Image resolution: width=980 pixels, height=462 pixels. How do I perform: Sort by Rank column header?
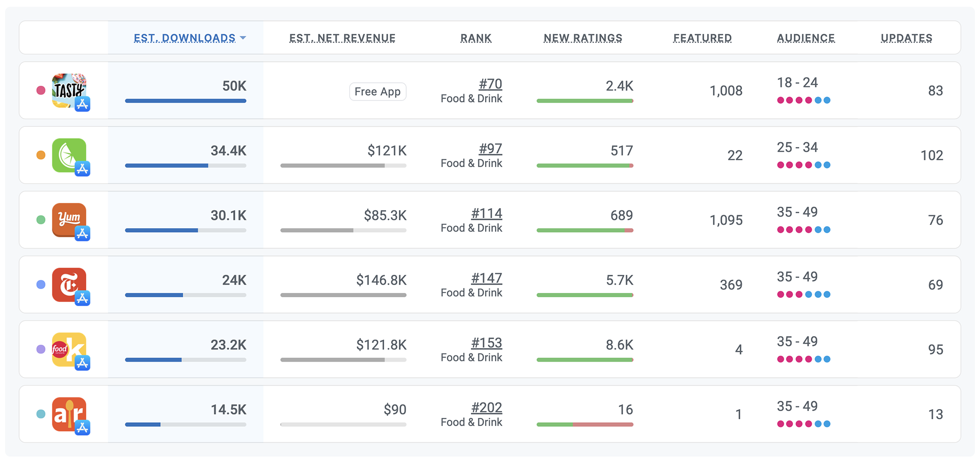pos(476,38)
